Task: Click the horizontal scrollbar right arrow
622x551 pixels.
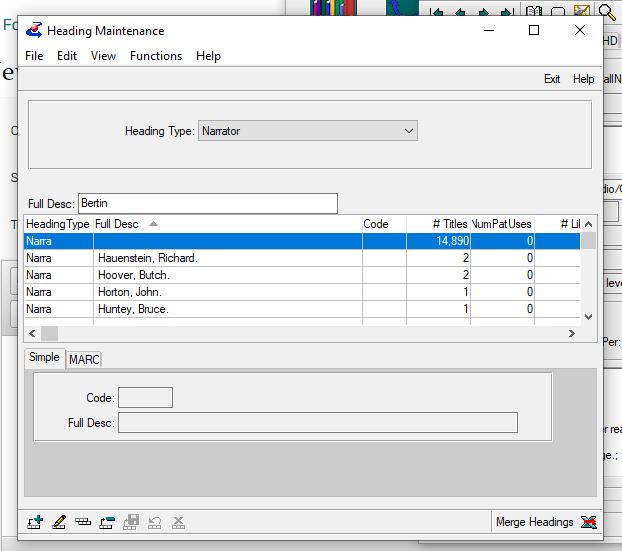Action: coord(571,333)
